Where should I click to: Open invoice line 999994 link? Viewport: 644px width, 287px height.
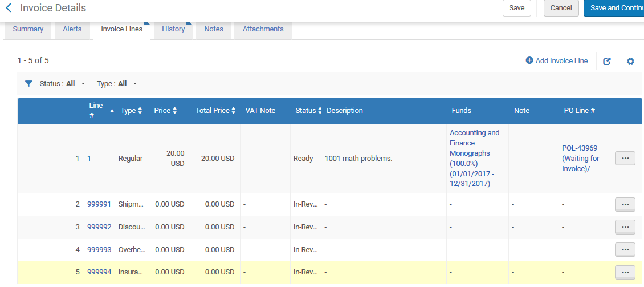tap(99, 272)
